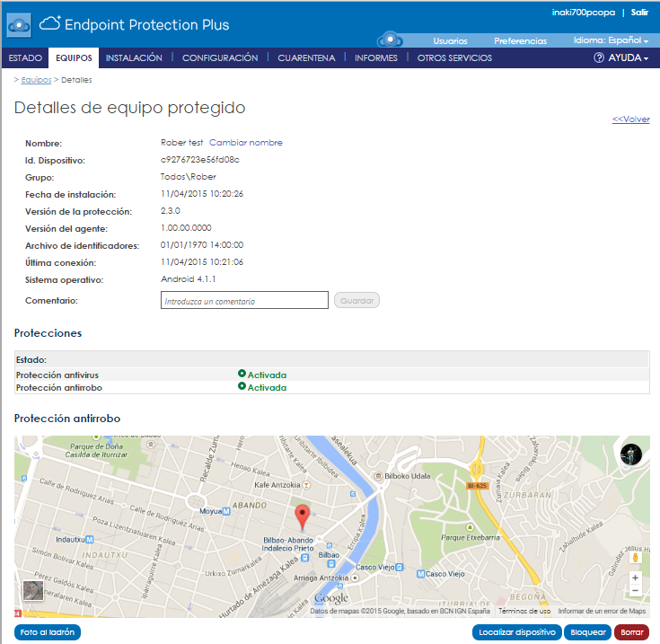Click the Bloquear button
The image size is (660, 644).
tap(588, 632)
